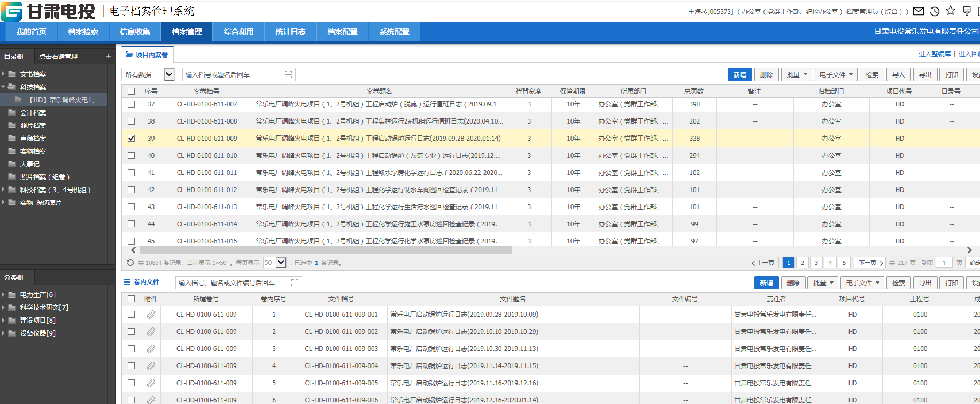The image size is (980, 404).
Task: Toggle select-all checkbox in 卷内文件 table header
Action: [x=132, y=299]
